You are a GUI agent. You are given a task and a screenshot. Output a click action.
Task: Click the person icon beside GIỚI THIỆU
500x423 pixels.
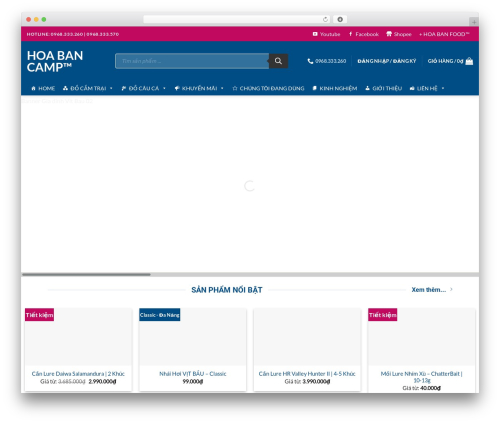(x=367, y=88)
